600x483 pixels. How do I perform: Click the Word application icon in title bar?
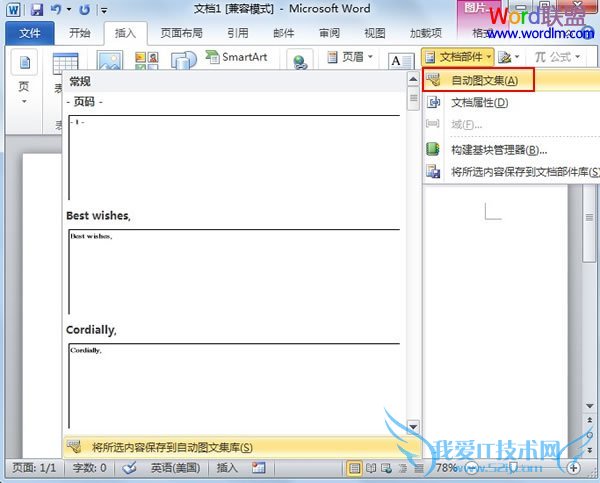tap(13, 10)
